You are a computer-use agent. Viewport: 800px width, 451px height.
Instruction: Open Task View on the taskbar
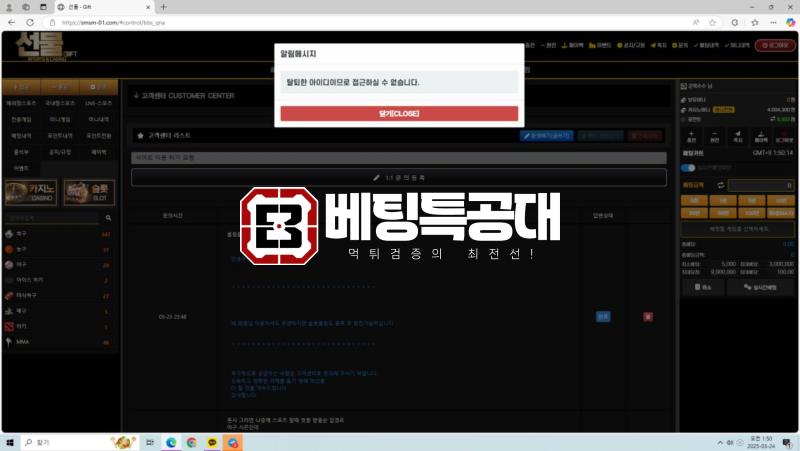click(x=150, y=442)
